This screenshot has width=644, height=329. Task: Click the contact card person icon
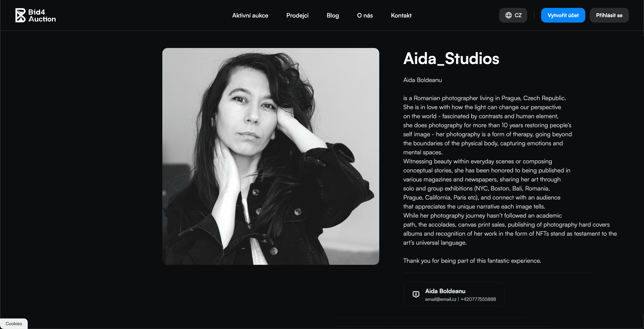pos(416,294)
